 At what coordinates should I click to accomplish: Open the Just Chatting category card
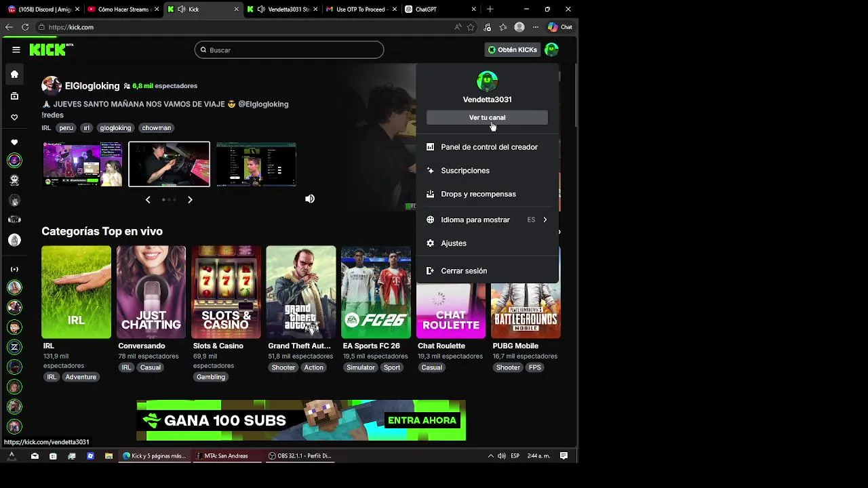pos(151,292)
